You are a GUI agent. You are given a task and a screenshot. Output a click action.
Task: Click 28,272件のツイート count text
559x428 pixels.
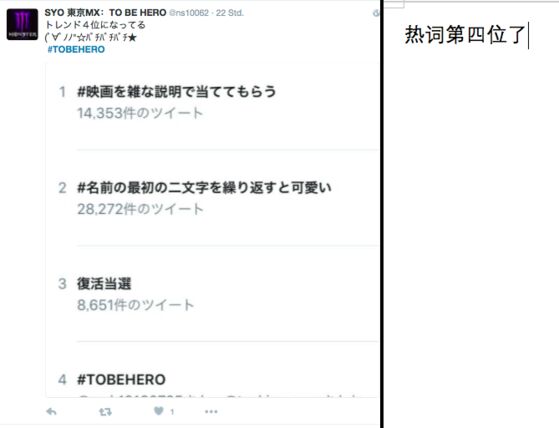(140, 209)
